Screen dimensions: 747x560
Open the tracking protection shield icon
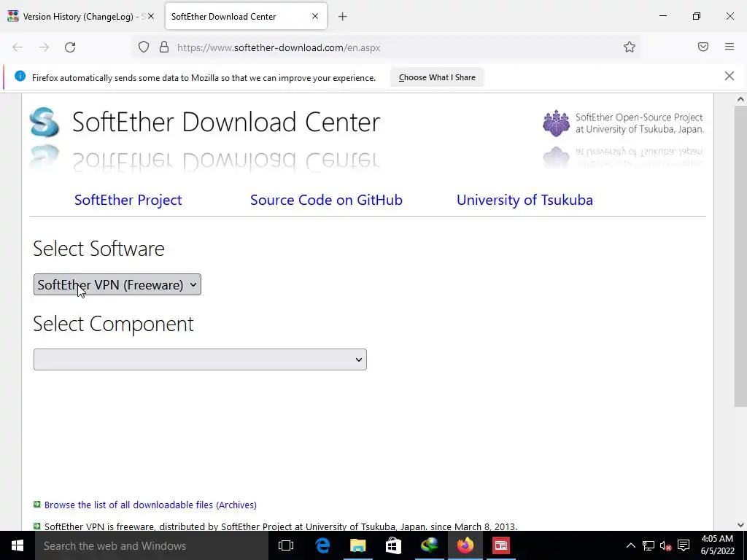(144, 47)
